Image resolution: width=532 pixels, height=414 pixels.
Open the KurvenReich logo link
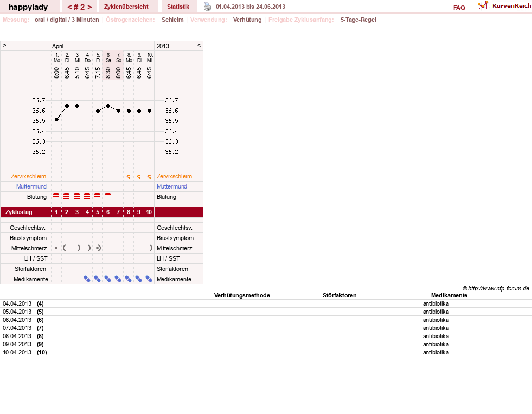point(504,6)
